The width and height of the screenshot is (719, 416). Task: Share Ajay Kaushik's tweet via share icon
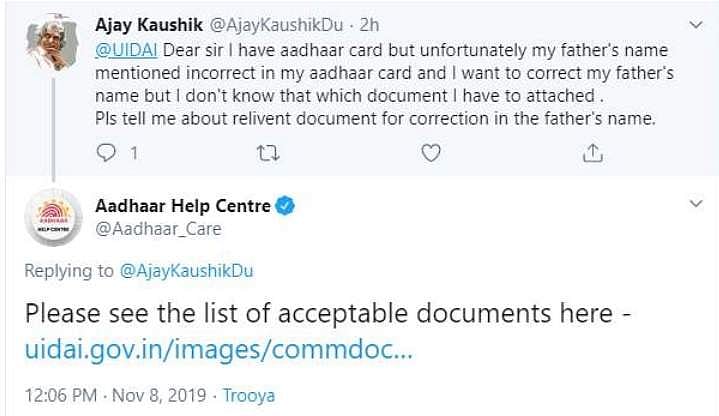pyautogui.click(x=592, y=153)
